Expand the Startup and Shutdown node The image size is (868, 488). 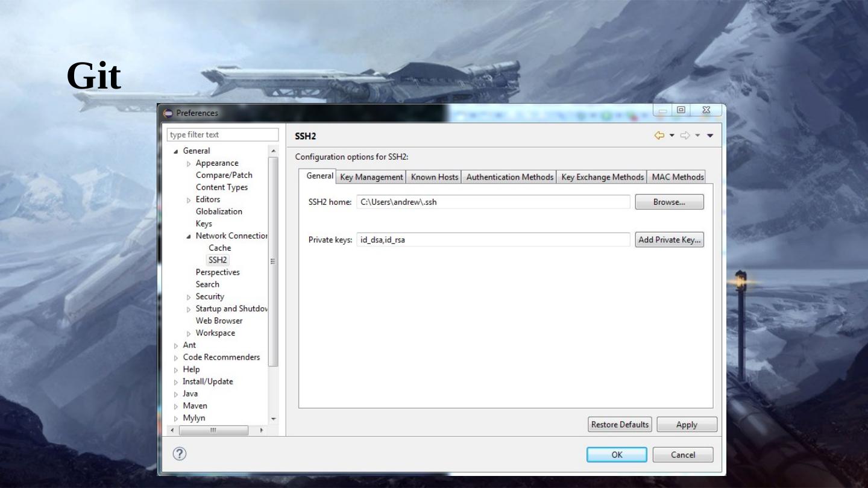point(189,309)
